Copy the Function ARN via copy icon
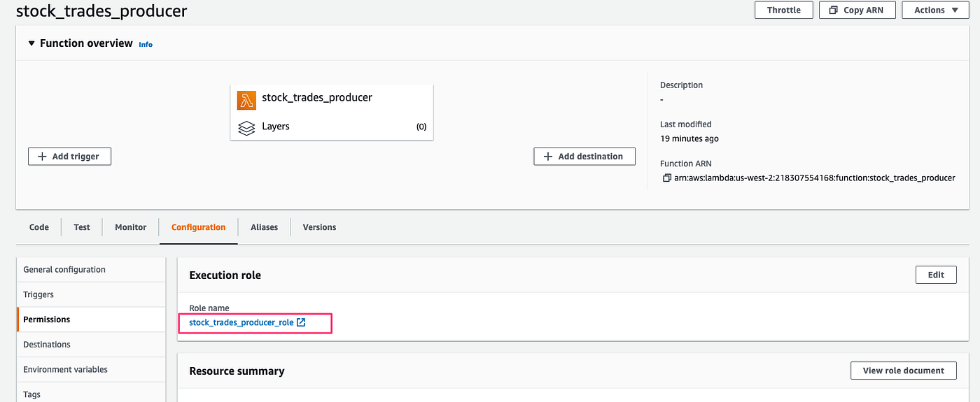This screenshot has width=980, height=402. pyautogui.click(x=667, y=178)
